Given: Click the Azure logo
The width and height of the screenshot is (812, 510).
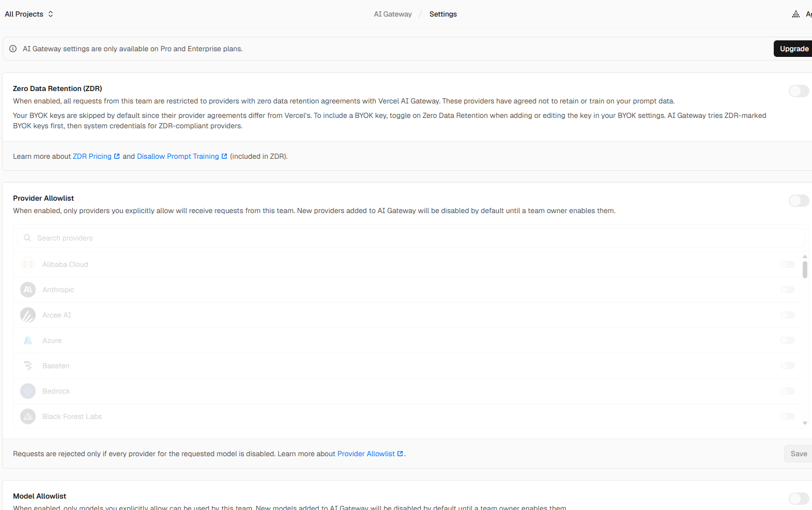Looking at the screenshot, I should (28, 340).
